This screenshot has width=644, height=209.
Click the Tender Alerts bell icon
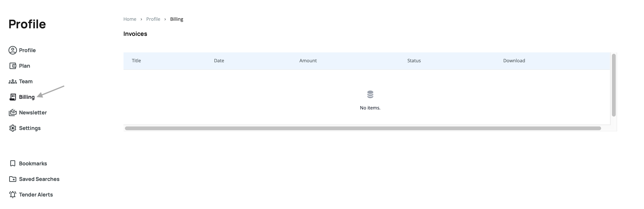click(12, 195)
